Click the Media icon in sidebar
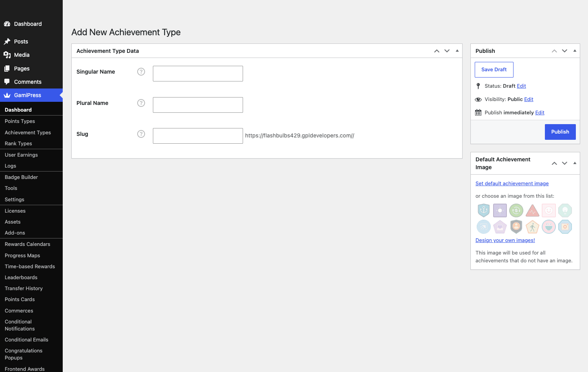Screen dimensions: 588x372 click(7, 55)
